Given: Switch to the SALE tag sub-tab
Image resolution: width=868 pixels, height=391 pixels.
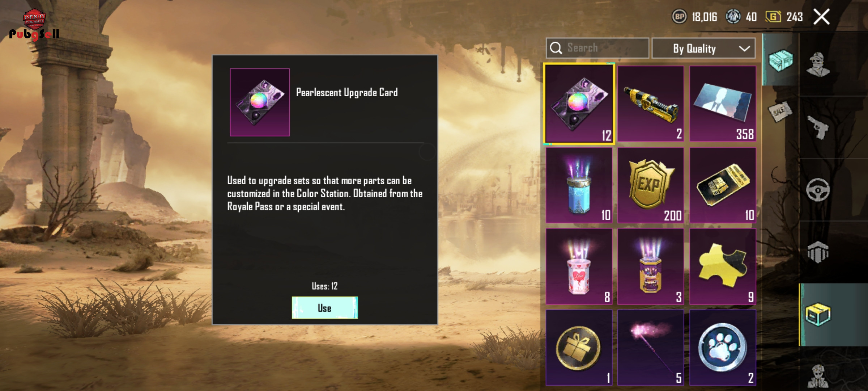Looking at the screenshot, I should [780, 112].
